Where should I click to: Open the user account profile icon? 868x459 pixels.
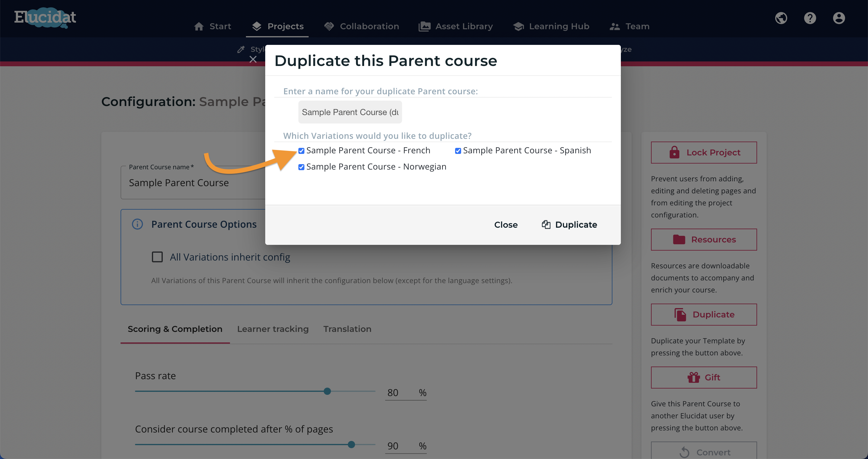coord(839,18)
